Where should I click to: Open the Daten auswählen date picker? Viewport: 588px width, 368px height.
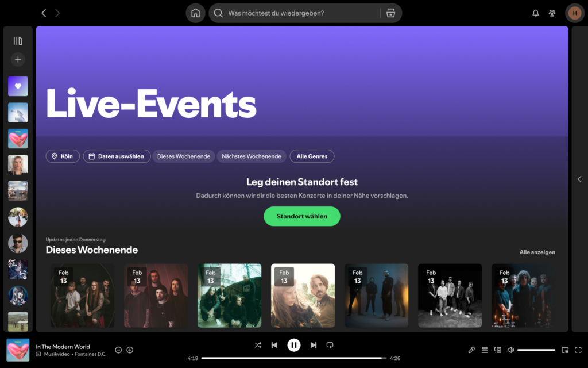117,156
